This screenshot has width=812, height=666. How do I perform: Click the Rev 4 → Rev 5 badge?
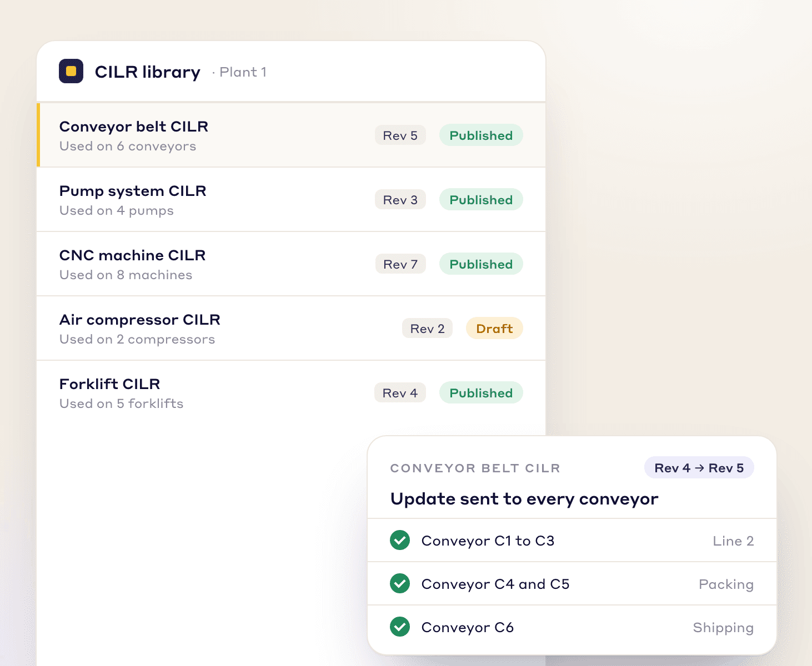(x=699, y=468)
